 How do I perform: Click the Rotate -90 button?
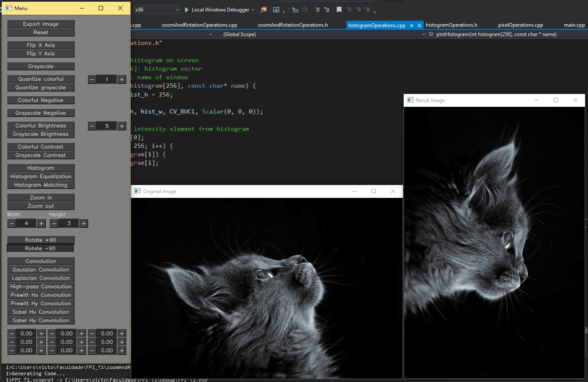(41, 249)
